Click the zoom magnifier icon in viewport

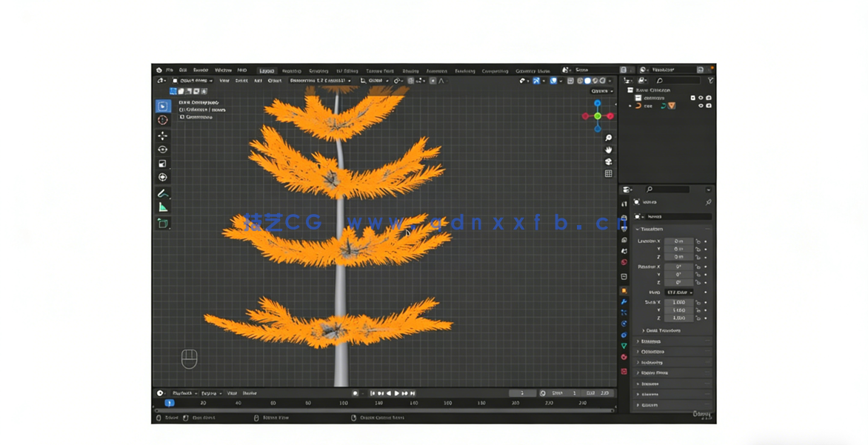coord(609,138)
